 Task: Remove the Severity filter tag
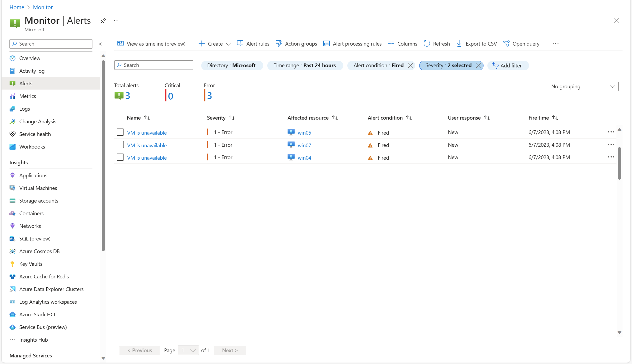click(477, 65)
